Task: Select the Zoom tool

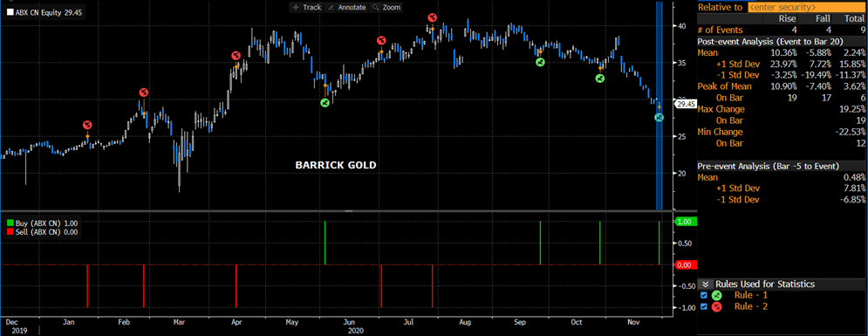Action: coord(386,7)
